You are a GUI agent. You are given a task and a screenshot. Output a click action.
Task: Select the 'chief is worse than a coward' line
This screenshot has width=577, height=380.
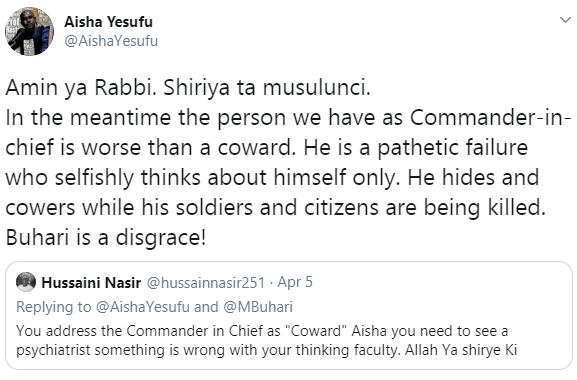pos(267,148)
